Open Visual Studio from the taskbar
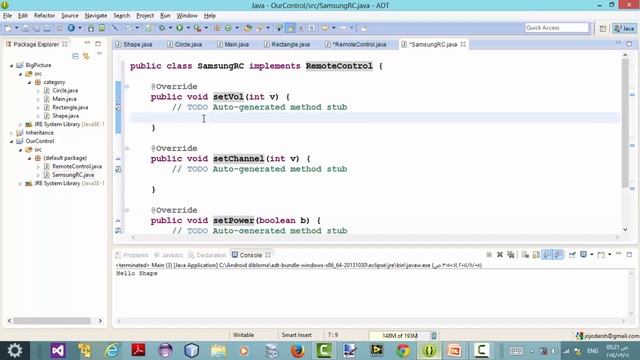This screenshot has width=640, height=360. (58, 351)
